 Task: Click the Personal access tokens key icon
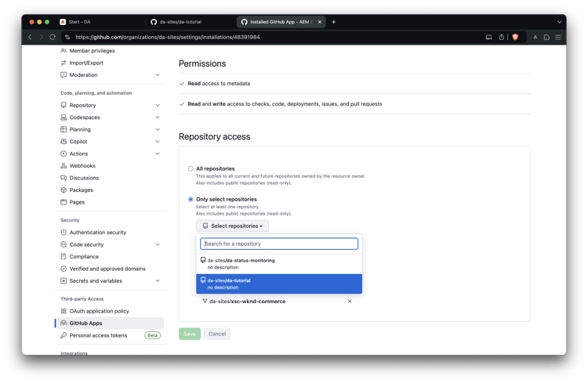[x=64, y=335]
